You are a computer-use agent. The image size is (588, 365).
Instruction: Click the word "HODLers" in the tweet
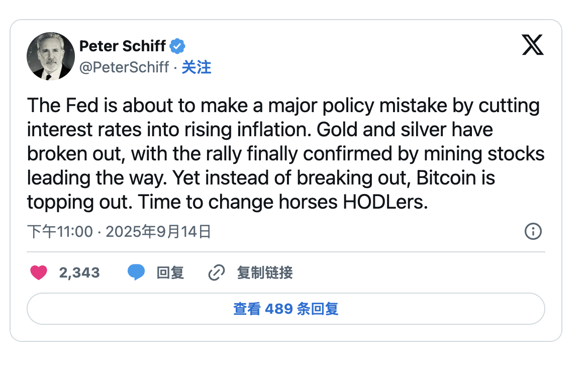pyautogui.click(x=385, y=202)
